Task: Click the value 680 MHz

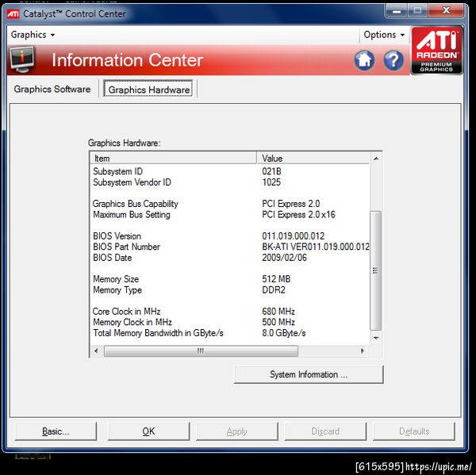Action: tap(278, 312)
